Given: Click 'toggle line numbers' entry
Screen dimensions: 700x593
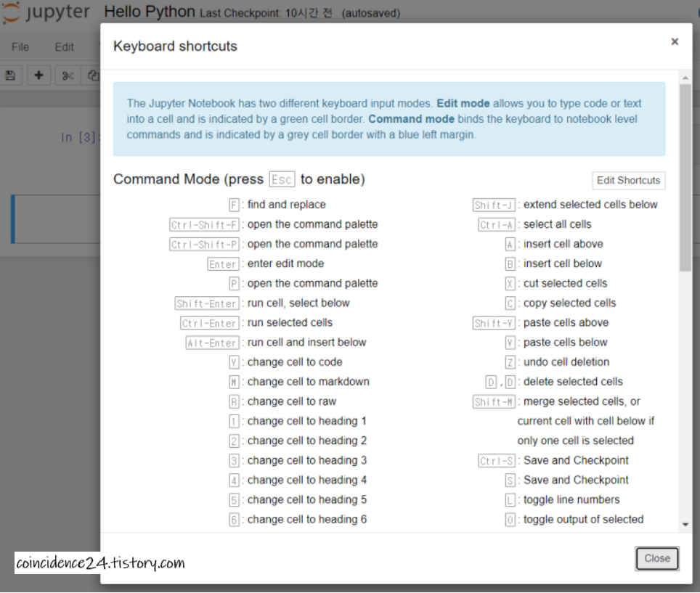Looking at the screenshot, I should [x=572, y=499].
